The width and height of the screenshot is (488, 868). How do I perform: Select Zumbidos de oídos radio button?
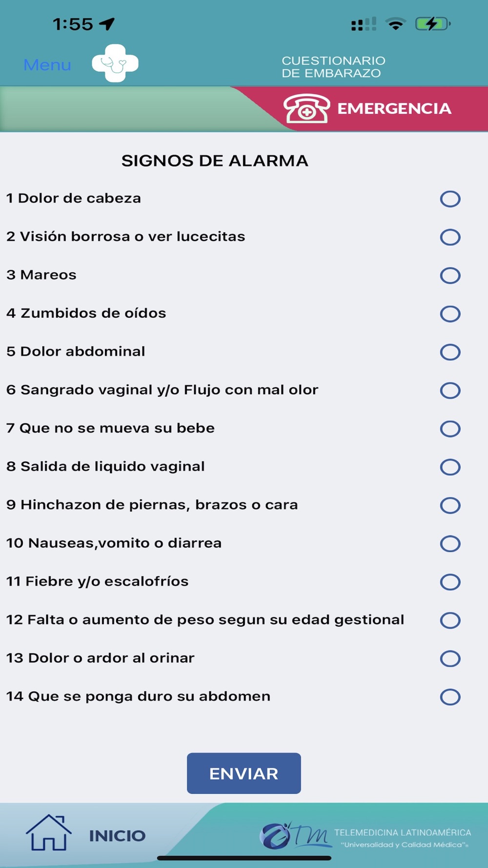click(x=450, y=314)
